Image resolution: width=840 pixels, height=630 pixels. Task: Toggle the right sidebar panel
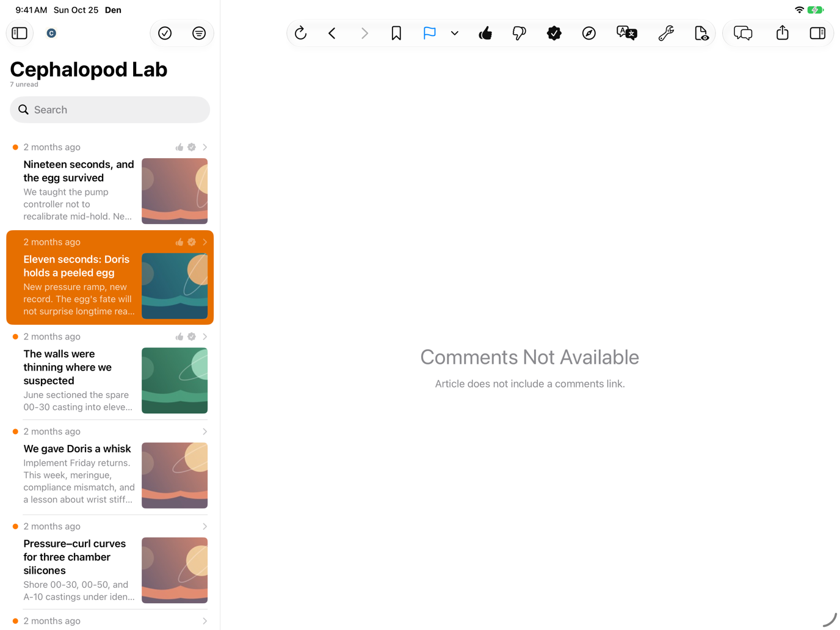[x=817, y=33]
